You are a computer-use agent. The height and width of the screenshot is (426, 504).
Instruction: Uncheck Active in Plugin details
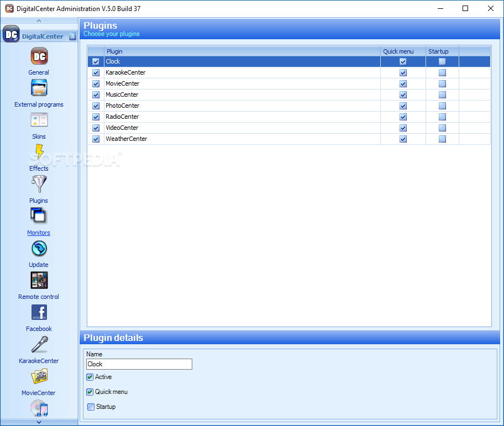click(90, 377)
